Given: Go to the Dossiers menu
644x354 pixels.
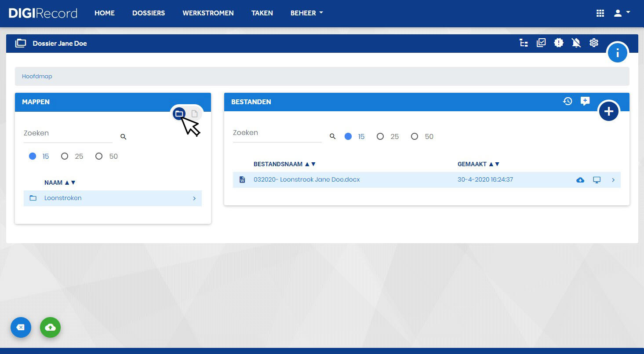Looking at the screenshot, I should coord(149,13).
